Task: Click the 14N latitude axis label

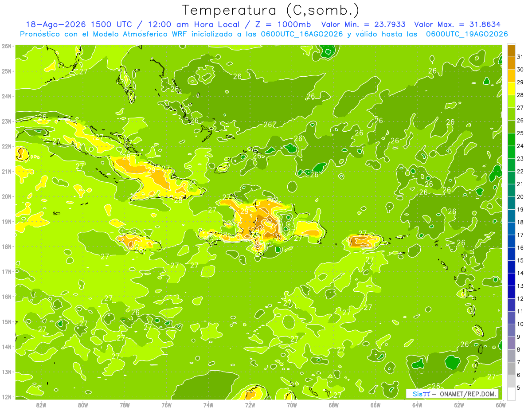Action: (x=7, y=347)
